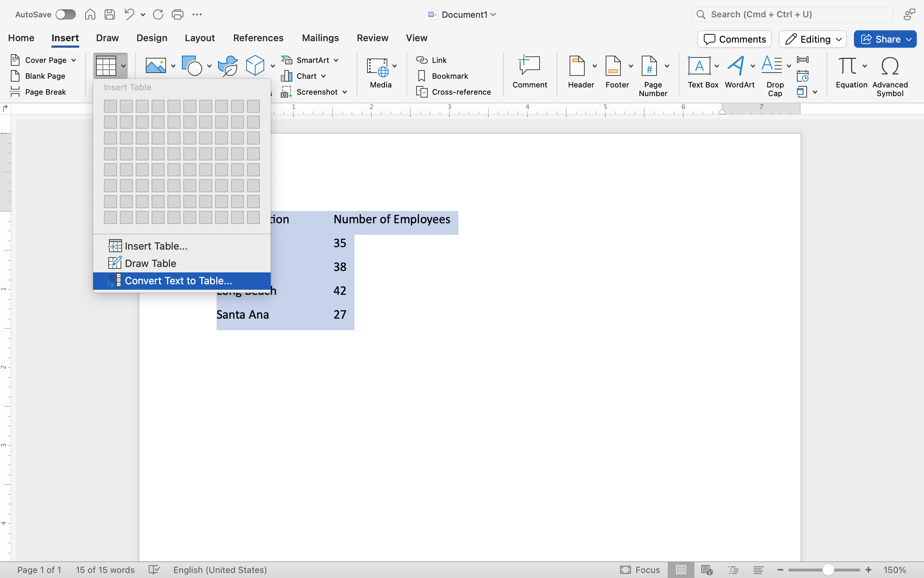The width and height of the screenshot is (924, 578).
Task: Switch to the Home tab
Action: click(x=21, y=38)
